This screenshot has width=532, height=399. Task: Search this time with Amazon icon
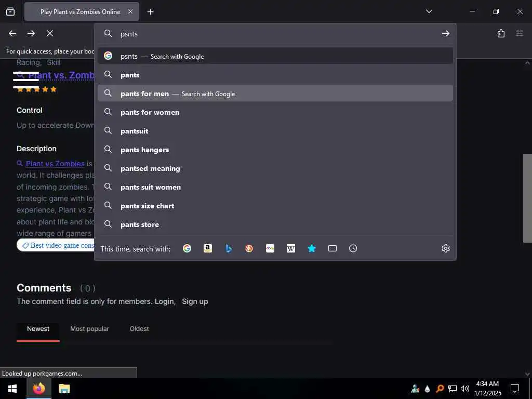(x=208, y=248)
